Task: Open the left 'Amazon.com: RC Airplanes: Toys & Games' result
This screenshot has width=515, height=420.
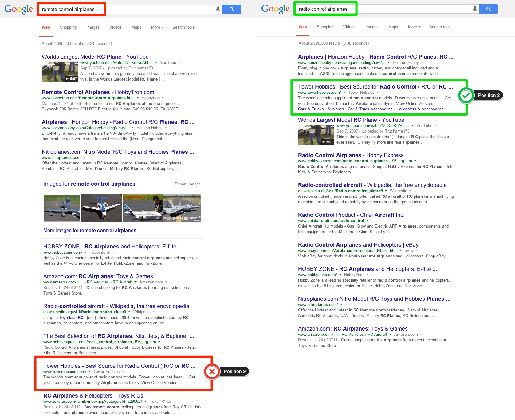Action: click(98, 276)
